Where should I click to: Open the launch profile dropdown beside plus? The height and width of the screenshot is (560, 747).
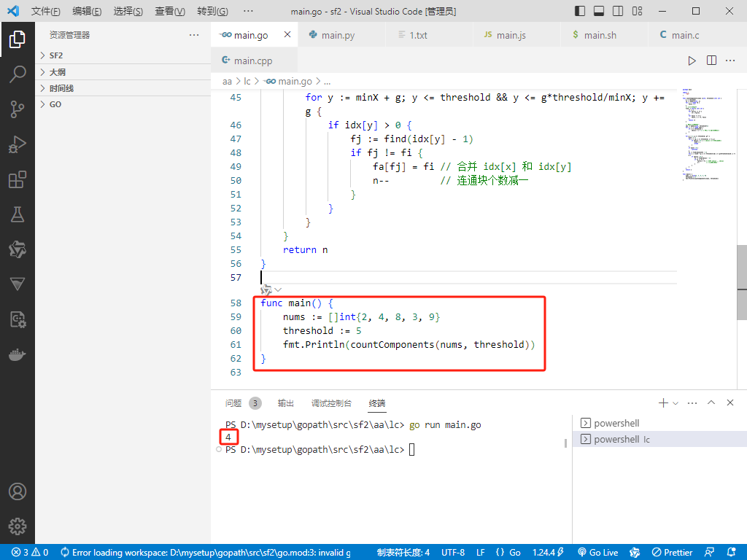pos(675,403)
